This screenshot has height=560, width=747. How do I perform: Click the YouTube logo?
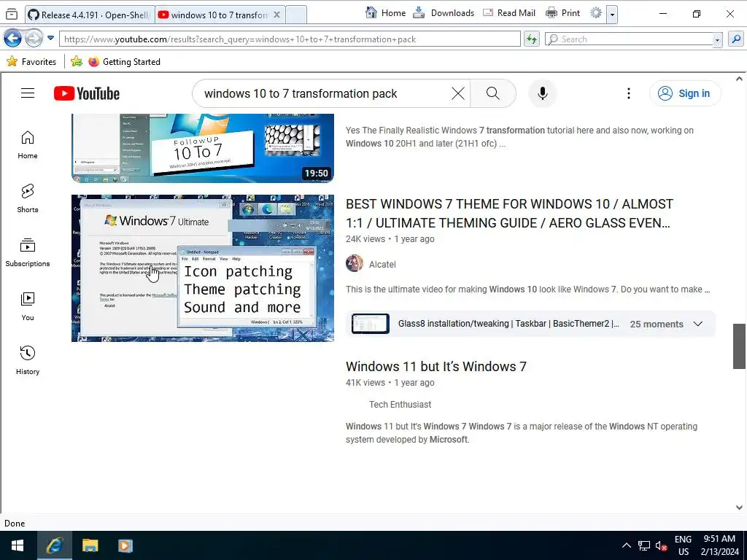pyautogui.click(x=87, y=93)
